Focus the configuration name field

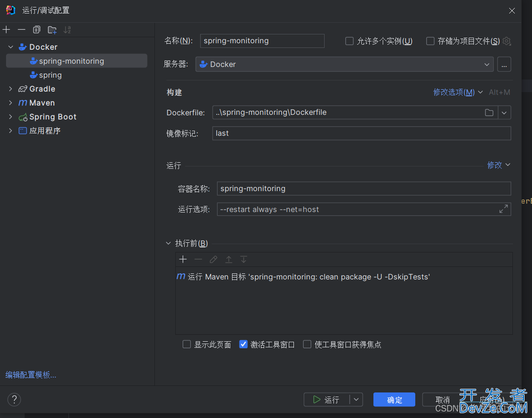click(262, 41)
